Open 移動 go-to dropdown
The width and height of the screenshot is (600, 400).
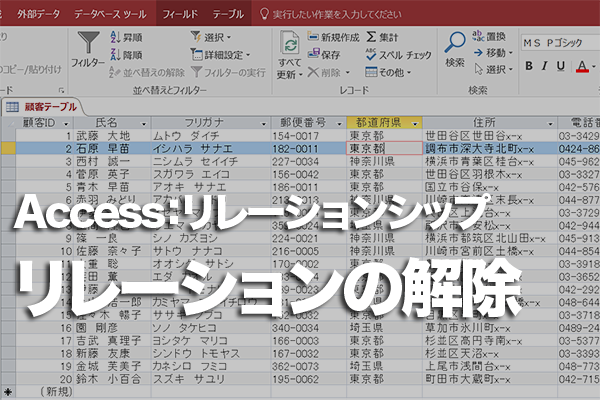[493, 52]
